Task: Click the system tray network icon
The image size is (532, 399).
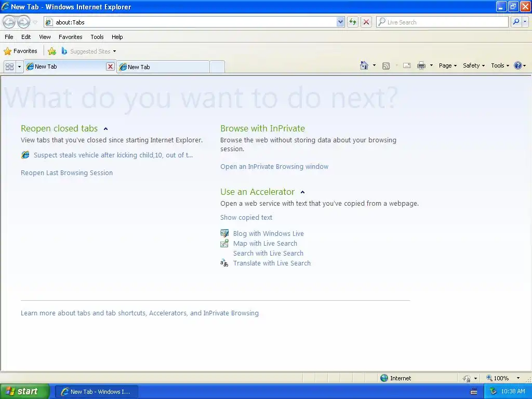Action: click(x=493, y=392)
